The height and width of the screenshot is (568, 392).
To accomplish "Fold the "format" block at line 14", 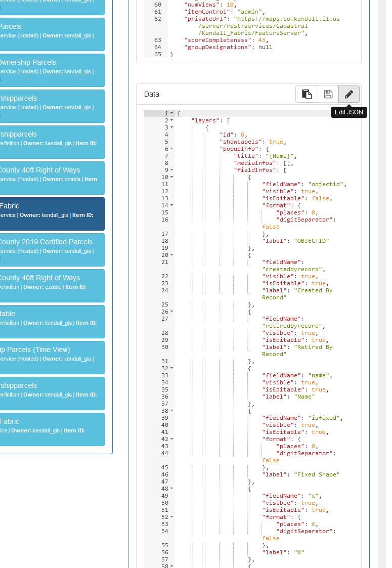I will click(172, 205).
